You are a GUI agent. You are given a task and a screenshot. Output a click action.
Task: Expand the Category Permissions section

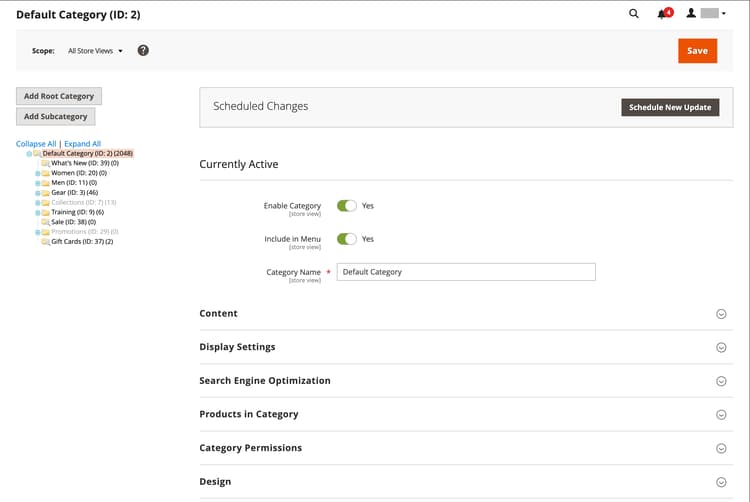466,448
